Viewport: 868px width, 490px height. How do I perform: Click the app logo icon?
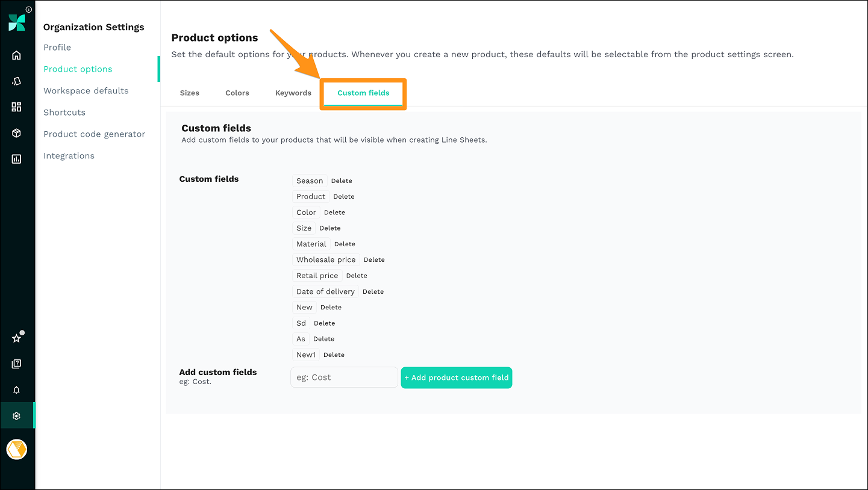click(x=17, y=23)
